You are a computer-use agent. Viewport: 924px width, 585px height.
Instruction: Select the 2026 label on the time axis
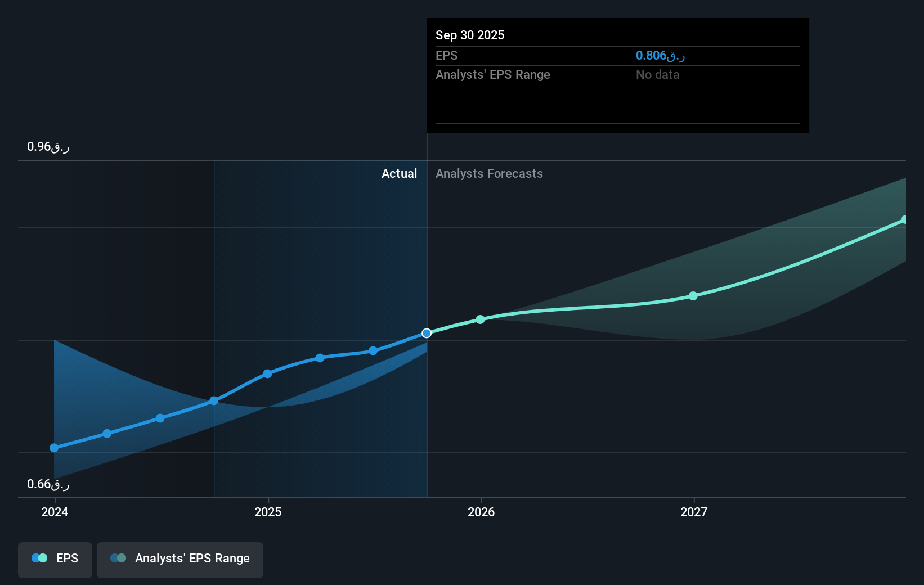pos(480,512)
